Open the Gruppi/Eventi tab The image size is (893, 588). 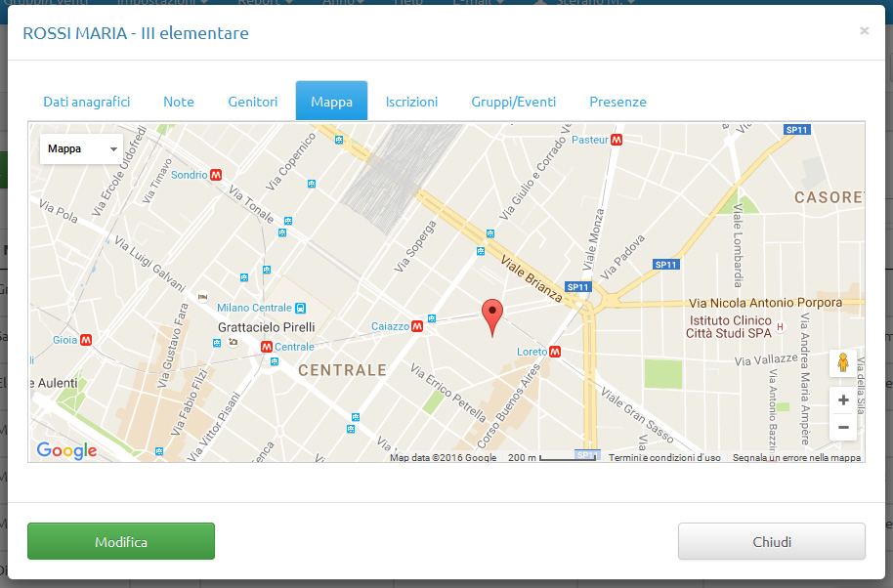514,102
